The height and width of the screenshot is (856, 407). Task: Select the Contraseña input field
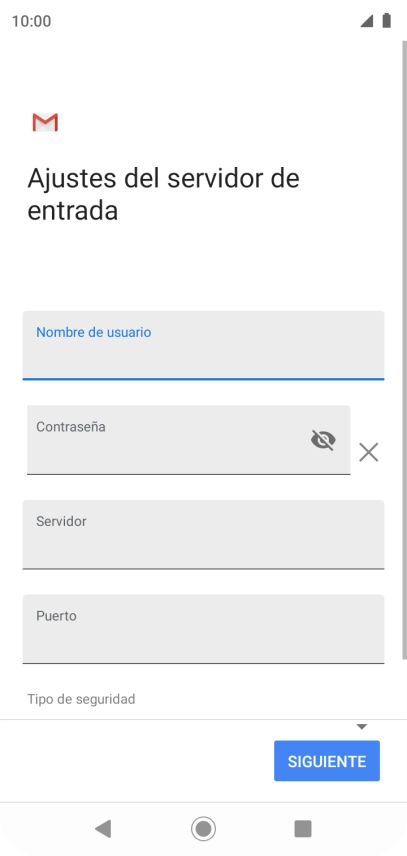tap(189, 440)
